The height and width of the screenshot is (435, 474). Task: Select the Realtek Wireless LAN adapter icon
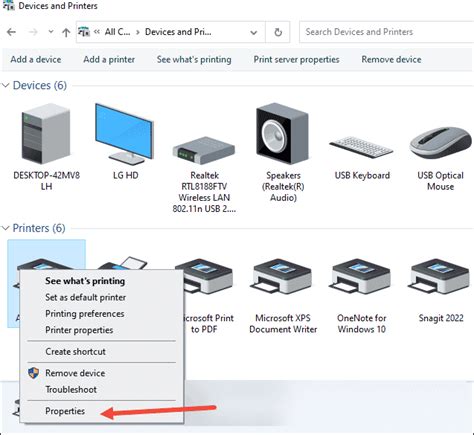point(204,150)
